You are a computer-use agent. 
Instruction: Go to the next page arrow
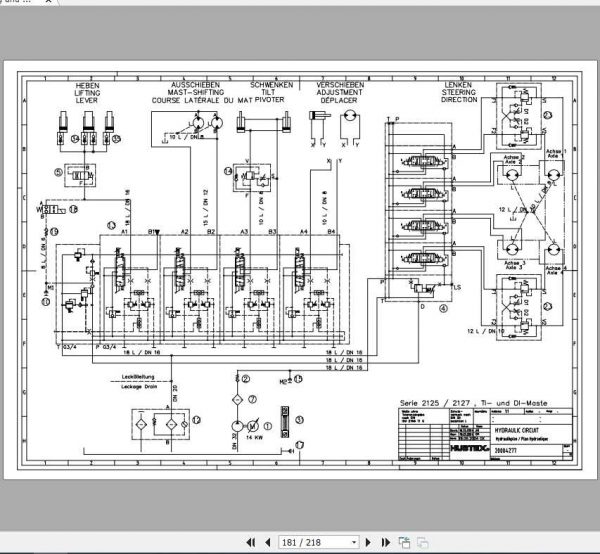[x=368, y=542]
